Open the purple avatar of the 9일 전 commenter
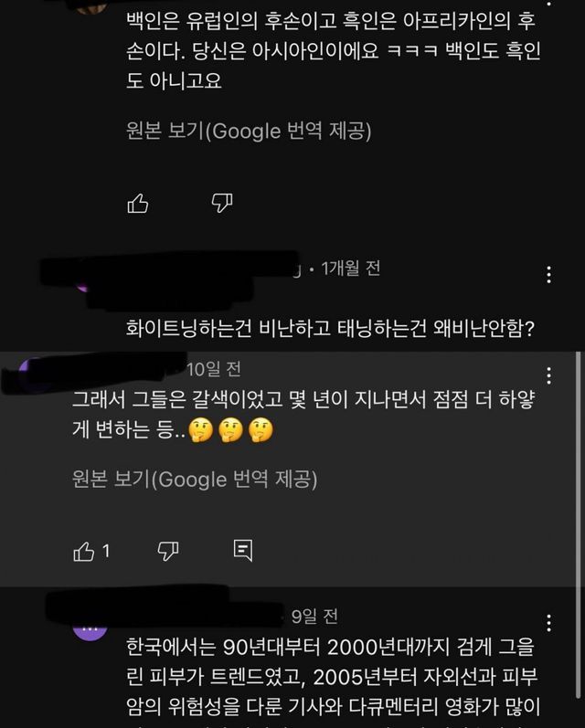The width and height of the screenshot is (585, 728). [90, 628]
